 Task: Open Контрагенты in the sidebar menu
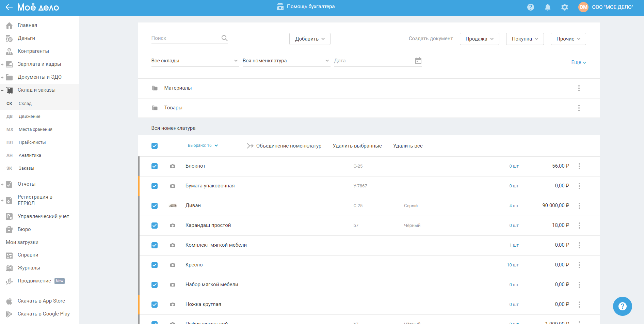click(33, 51)
